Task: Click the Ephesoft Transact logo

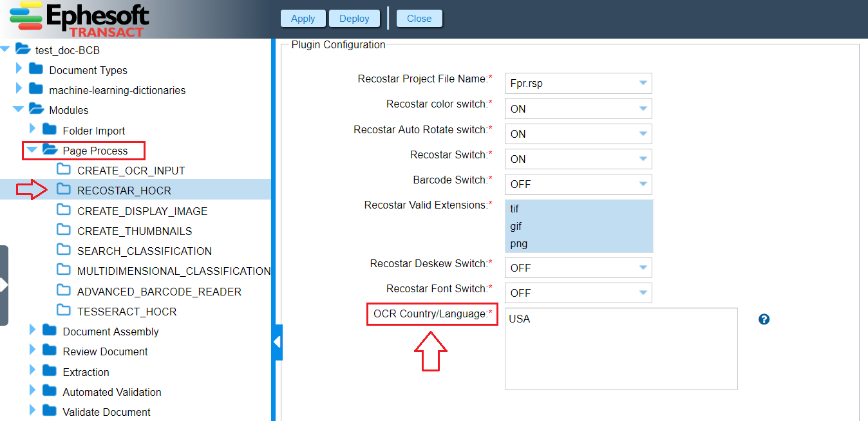Action: 79,19
